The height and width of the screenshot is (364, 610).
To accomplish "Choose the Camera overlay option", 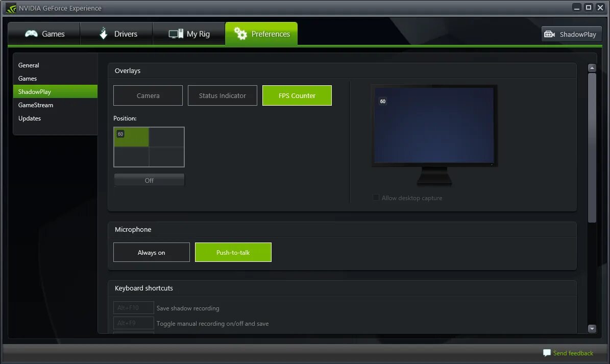I will (148, 95).
